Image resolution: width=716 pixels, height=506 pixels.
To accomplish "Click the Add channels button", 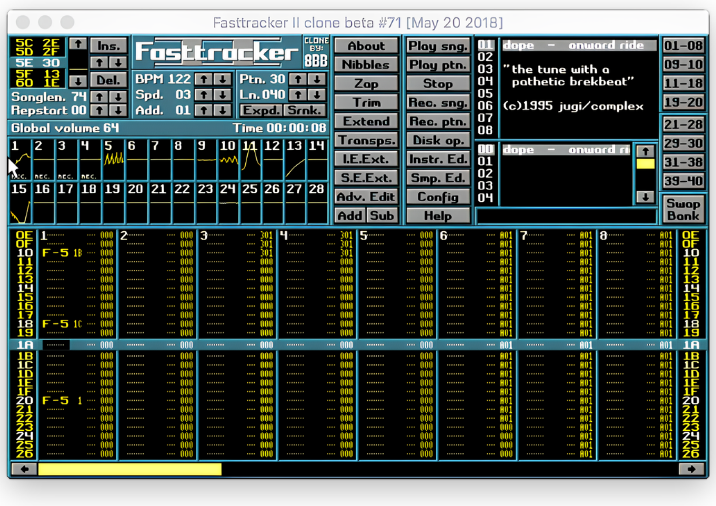I will coord(350,216).
